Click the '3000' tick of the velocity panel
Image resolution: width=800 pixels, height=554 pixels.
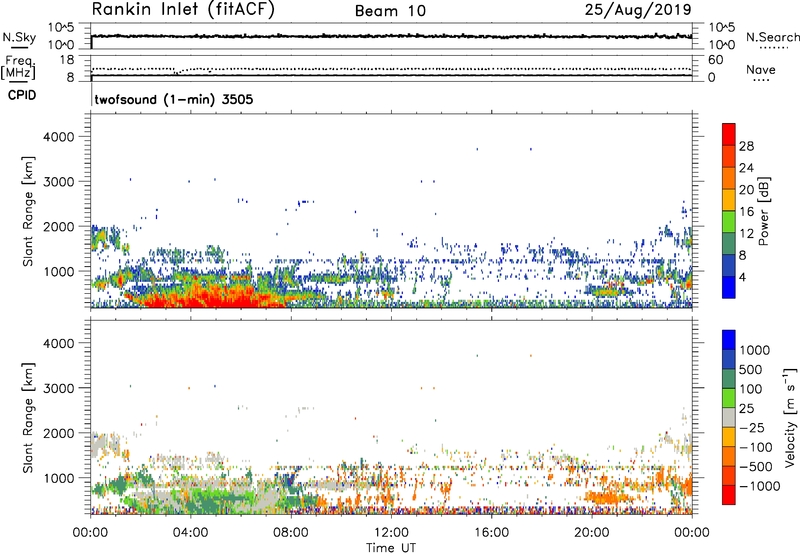59,388
